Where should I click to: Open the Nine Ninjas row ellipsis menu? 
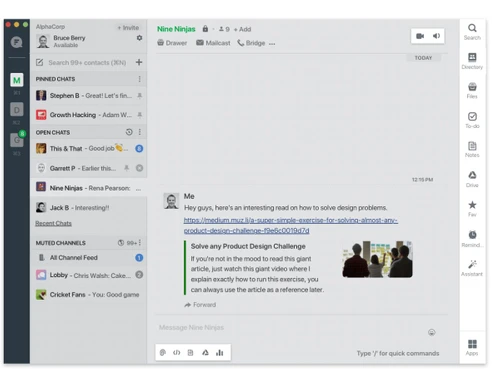click(138, 189)
